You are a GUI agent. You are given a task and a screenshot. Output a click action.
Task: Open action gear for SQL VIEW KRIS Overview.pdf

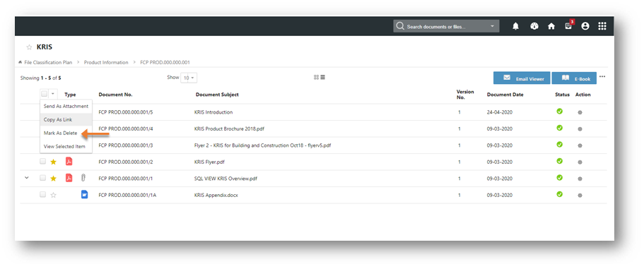pos(580,179)
